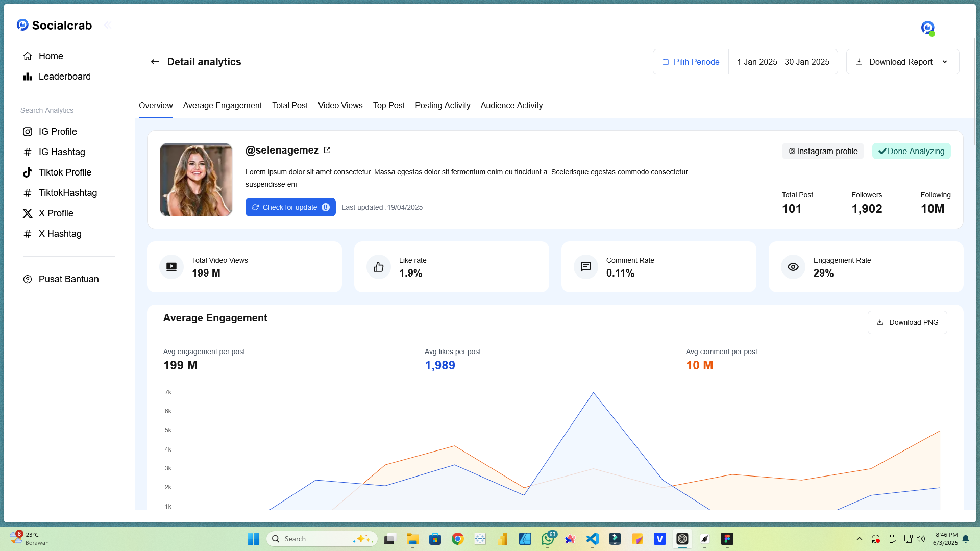980x551 pixels.
Task: Click the Done Analyzing status badge
Action: [x=911, y=151]
